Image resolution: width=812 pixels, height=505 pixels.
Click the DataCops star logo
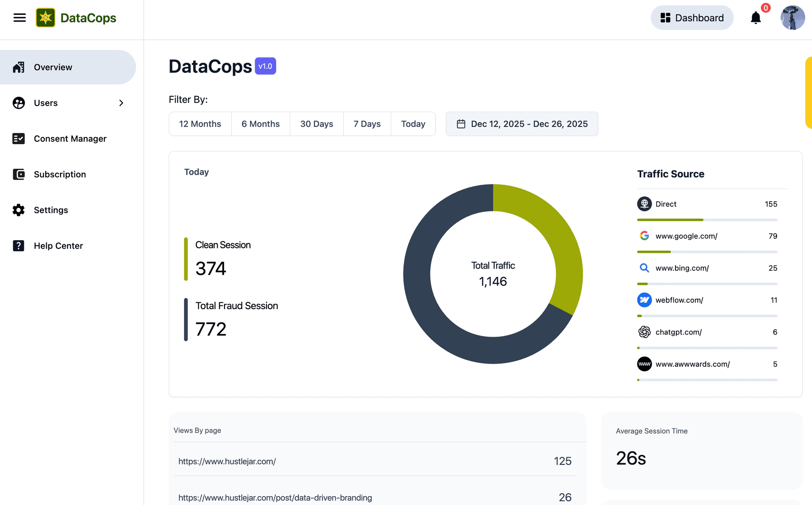(45, 18)
